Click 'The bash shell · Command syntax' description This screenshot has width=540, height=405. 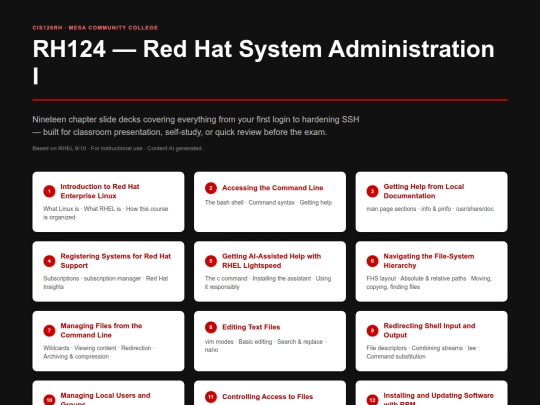pyautogui.click(x=268, y=202)
